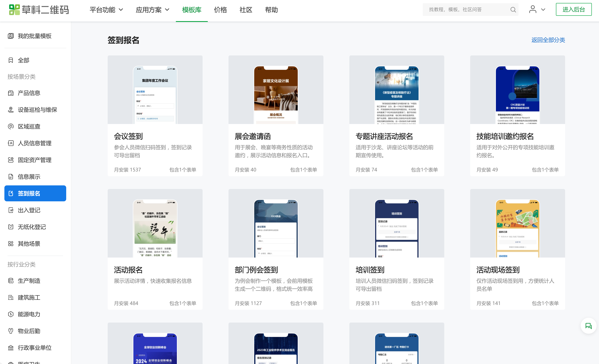Open the 设备巡检与维保 sidebar category
Image resolution: width=599 pixels, height=364 pixels.
[x=37, y=110]
